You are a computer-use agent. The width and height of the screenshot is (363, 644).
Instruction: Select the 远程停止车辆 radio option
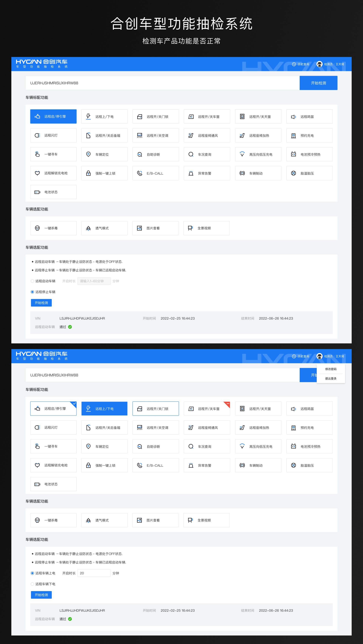tap(32, 292)
